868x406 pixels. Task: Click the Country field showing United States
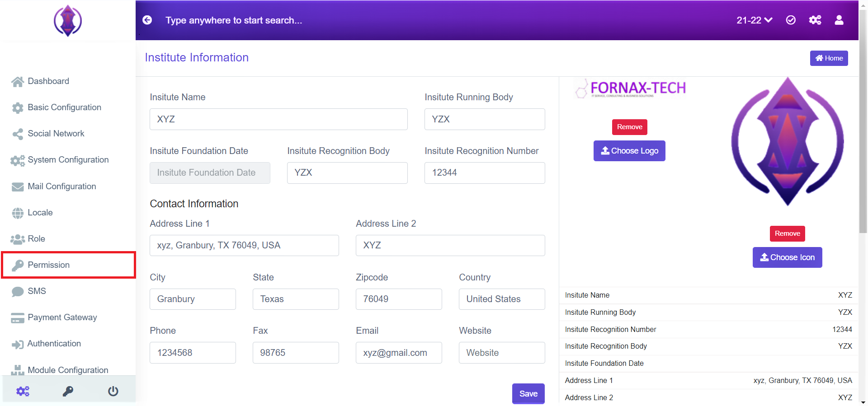click(x=502, y=299)
